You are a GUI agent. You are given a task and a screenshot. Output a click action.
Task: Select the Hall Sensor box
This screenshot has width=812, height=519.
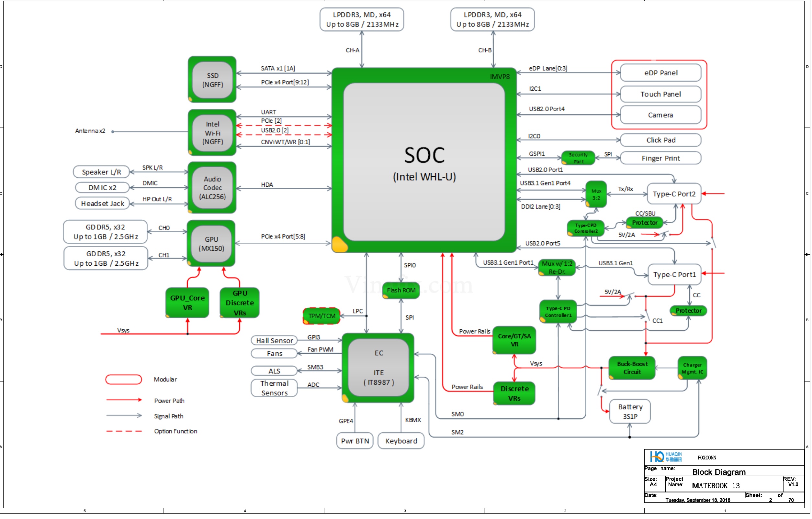(x=275, y=341)
